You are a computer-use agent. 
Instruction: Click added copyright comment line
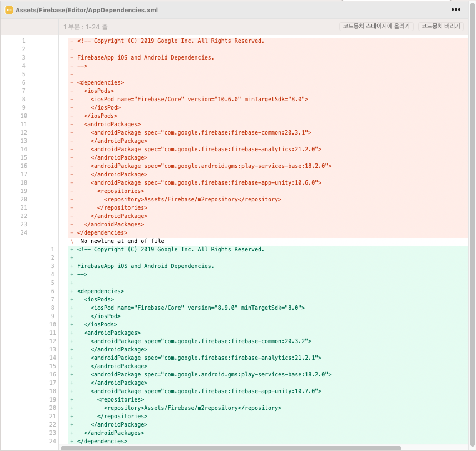point(268,250)
